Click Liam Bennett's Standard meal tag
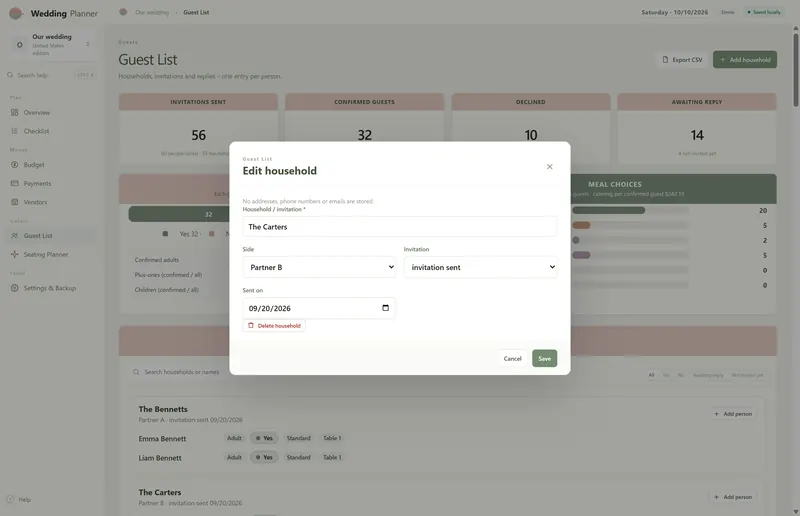The height and width of the screenshot is (516, 800). 298,457
